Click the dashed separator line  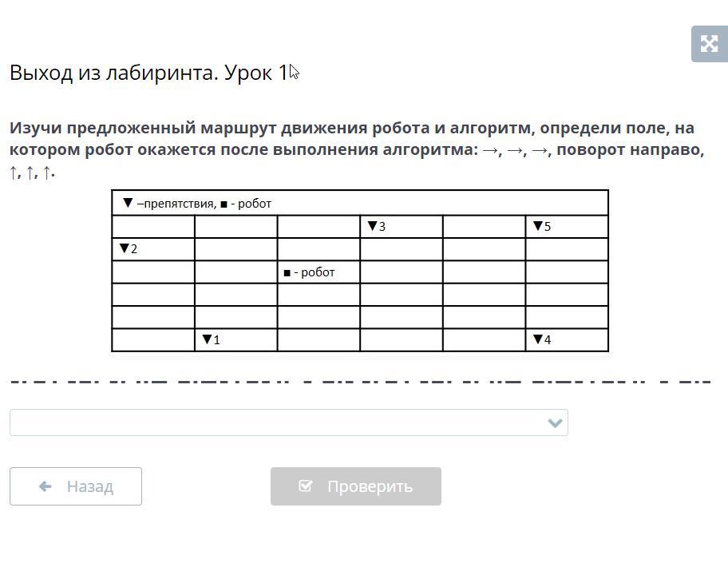360,382
